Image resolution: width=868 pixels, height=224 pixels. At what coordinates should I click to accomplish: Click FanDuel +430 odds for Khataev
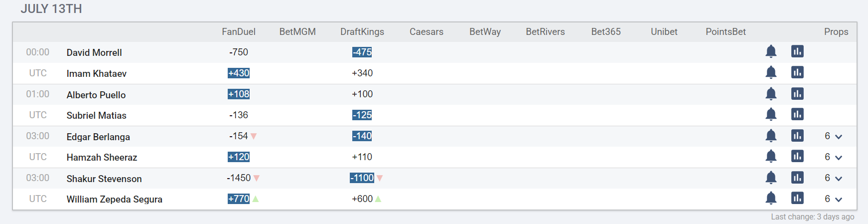[239, 73]
